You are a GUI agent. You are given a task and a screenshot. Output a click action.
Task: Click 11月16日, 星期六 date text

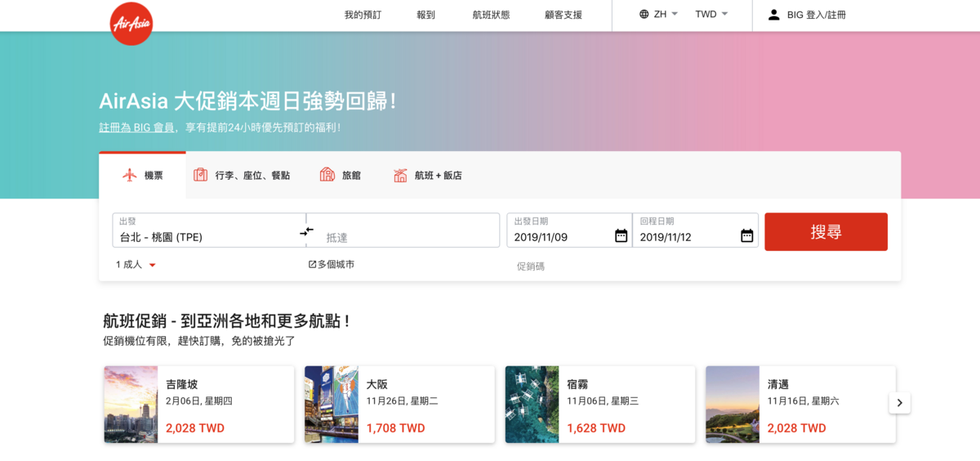click(804, 401)
